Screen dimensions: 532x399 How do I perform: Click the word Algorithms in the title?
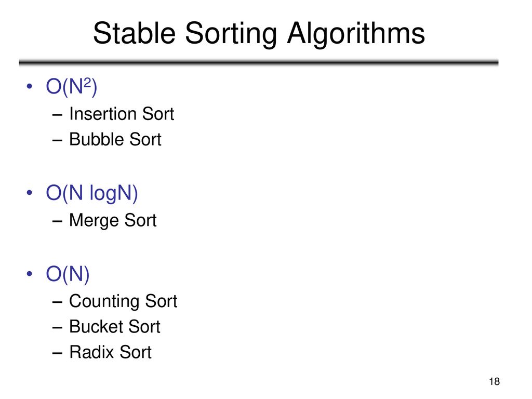tap(356, 34)
